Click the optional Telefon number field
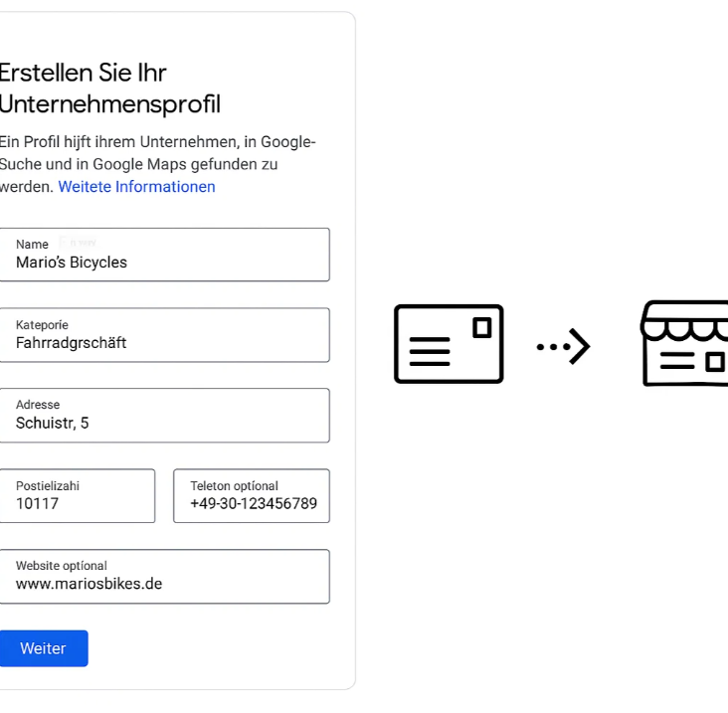 (252, 496)
